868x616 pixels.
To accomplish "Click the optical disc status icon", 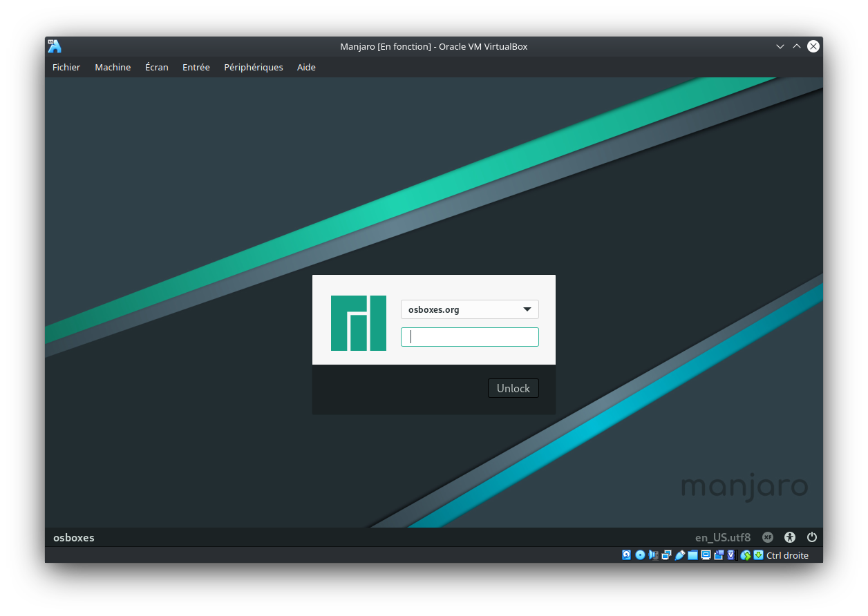I will (x=640, y=555).
